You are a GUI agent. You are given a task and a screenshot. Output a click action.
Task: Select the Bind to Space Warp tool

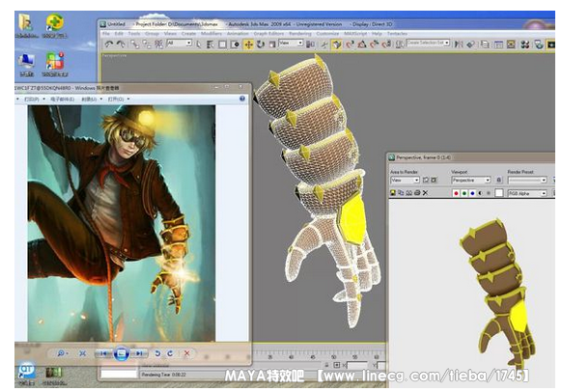(158, 44)
